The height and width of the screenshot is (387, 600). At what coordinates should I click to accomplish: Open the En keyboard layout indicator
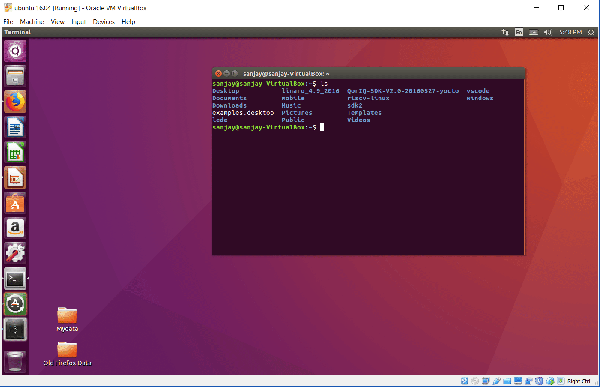[x=519, y=32]
